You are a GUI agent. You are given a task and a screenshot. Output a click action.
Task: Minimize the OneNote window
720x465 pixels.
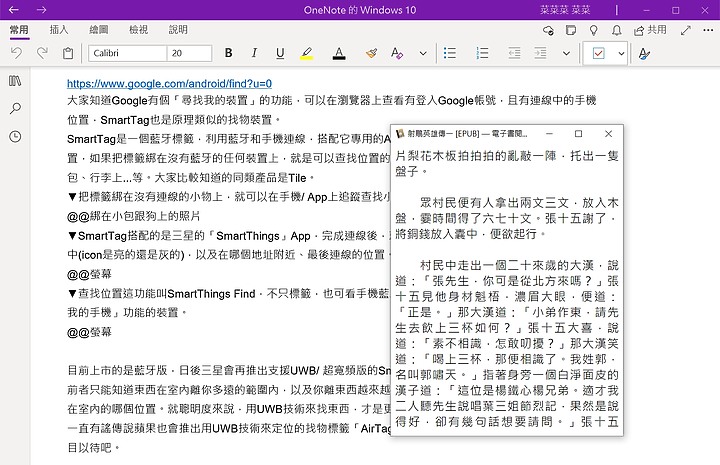point(647,10)
